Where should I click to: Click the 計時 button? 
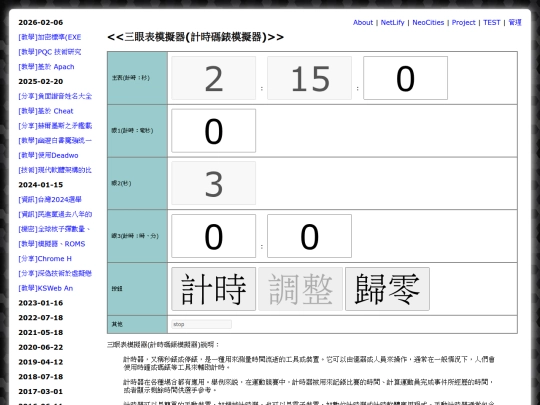(x=214, y=289)
